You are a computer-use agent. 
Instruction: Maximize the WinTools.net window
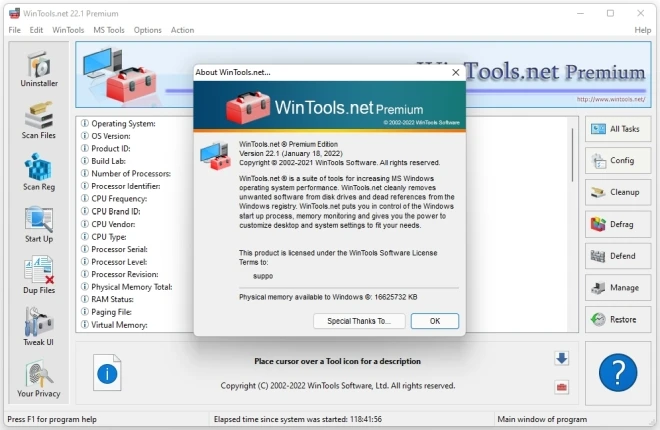[x=610, y=13]
